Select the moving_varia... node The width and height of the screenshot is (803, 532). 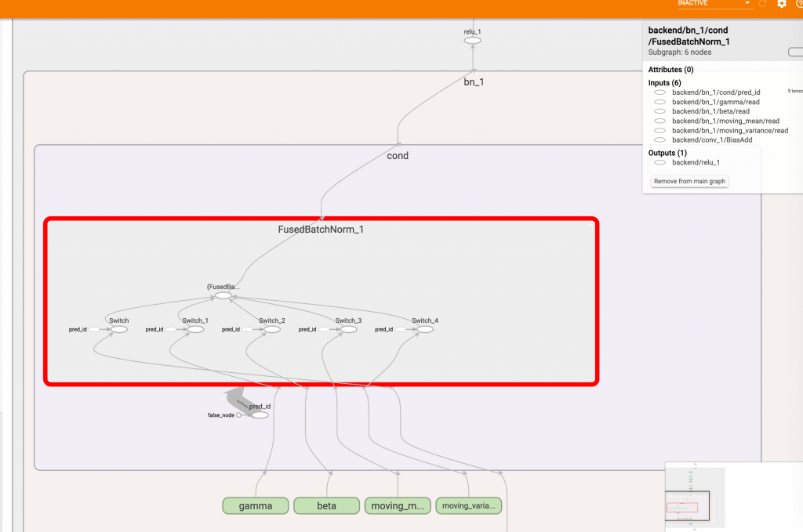coord(469,506)
